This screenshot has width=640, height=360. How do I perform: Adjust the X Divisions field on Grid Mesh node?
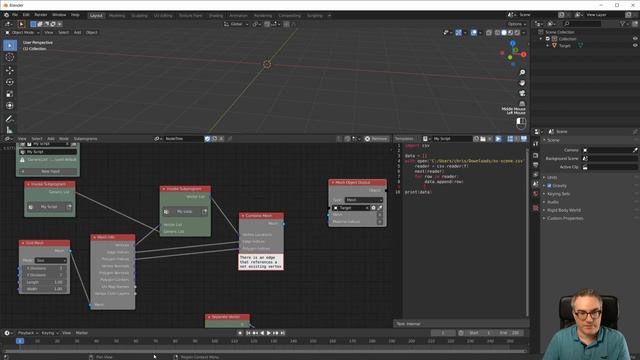[44, 268]
